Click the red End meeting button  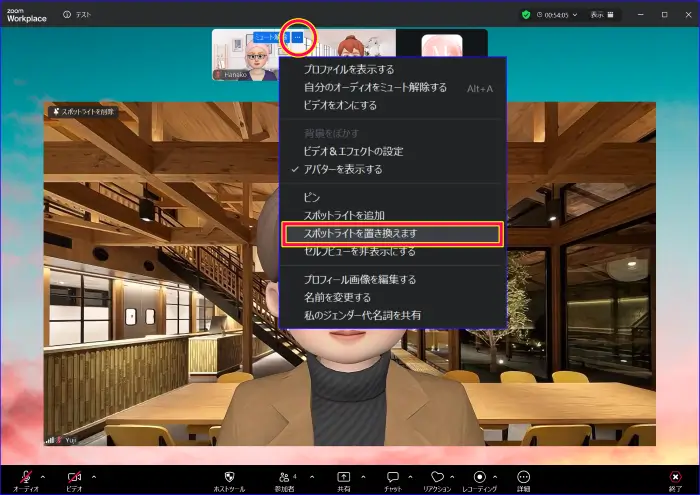click(675, 477)
